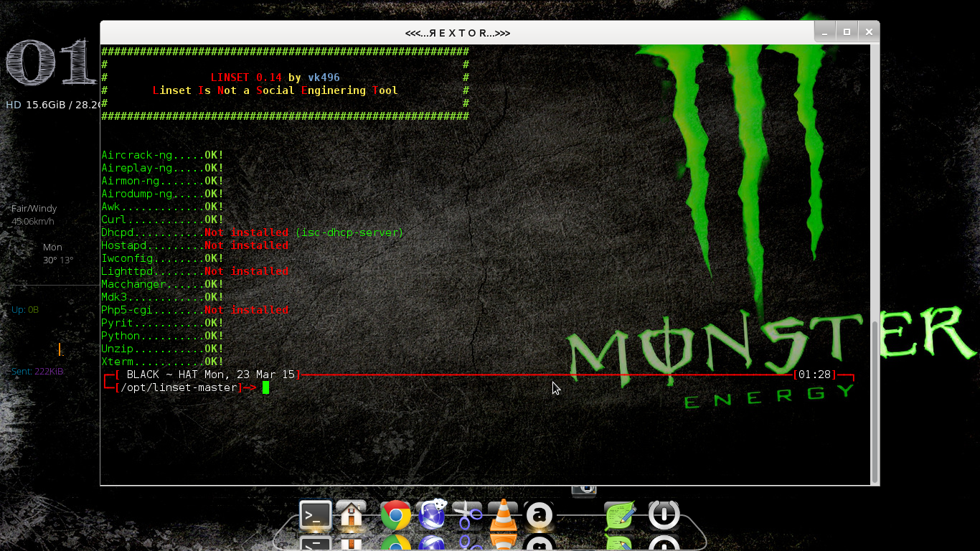980x551 pixels.
Task: Select the 'Airodump-ng.....OK!' line
Action: tap(162, 194)
